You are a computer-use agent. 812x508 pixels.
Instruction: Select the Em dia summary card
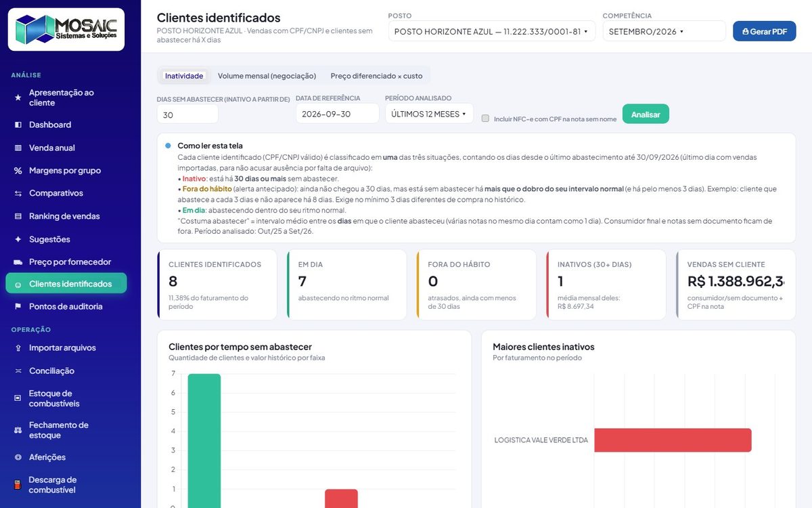pyautogui.click(x=346, y=284)
